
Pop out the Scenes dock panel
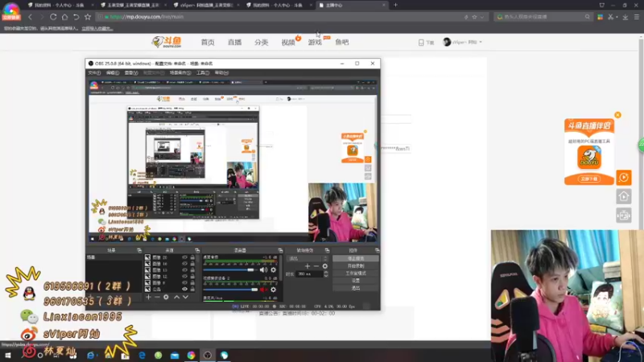[139, 250]
